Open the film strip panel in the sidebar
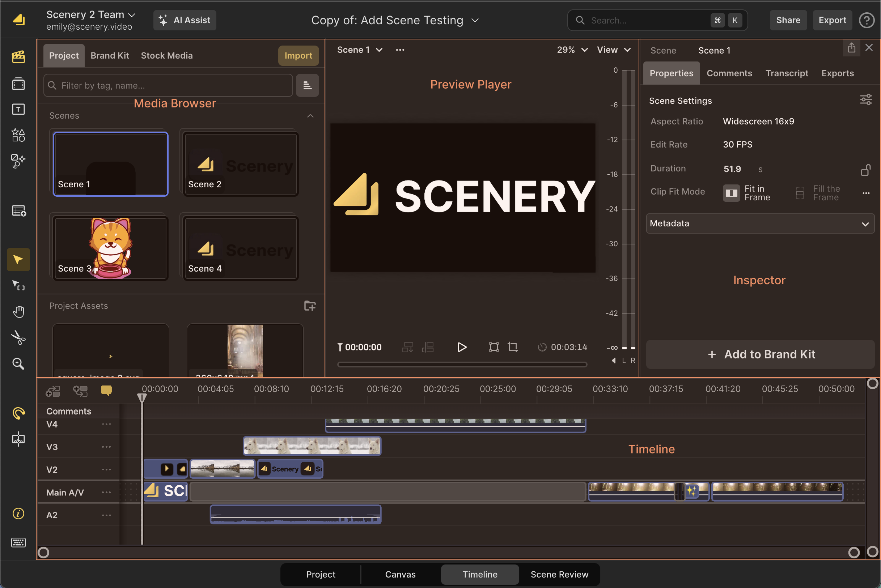 tap(18, 84)
